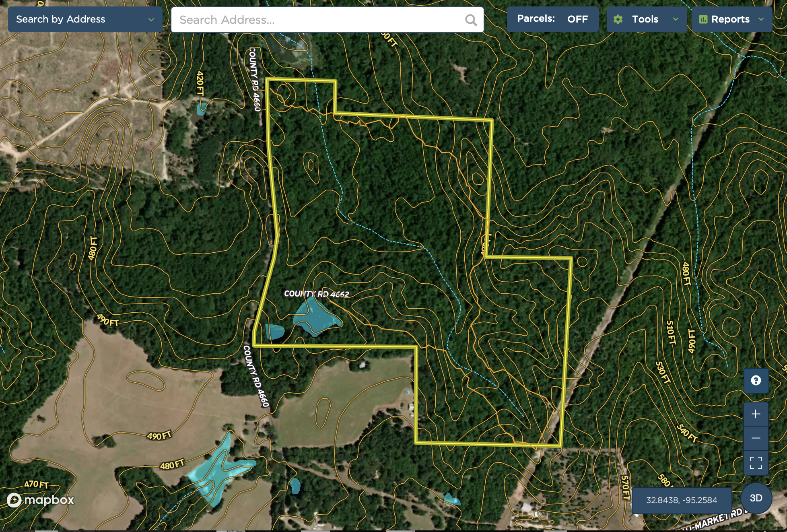Switch map to 3D view
Viewport: 787px width, 532px height.
tap(756, 498)
